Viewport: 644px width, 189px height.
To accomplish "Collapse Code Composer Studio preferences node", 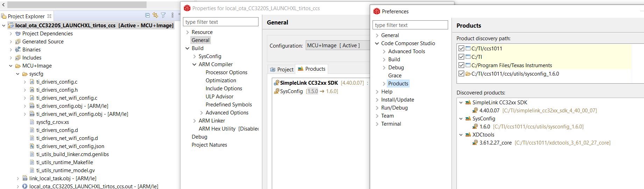I will click(x=377, y=43).
